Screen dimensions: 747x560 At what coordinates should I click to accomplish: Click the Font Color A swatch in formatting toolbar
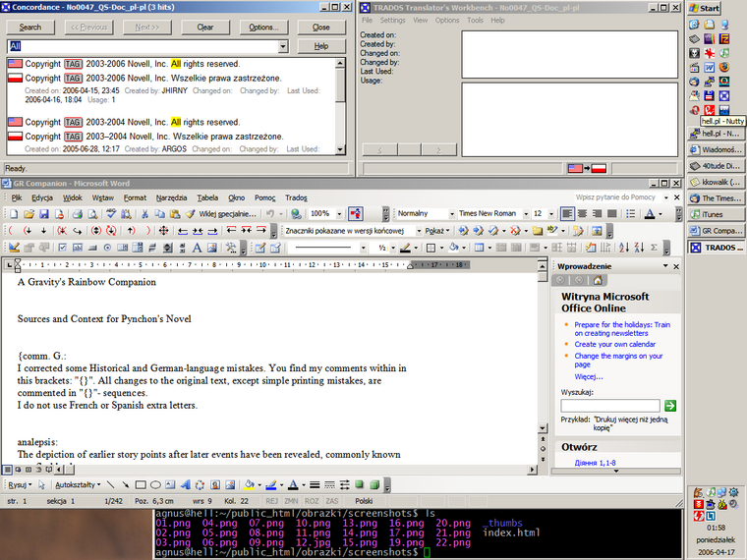(x=650, y=214)
